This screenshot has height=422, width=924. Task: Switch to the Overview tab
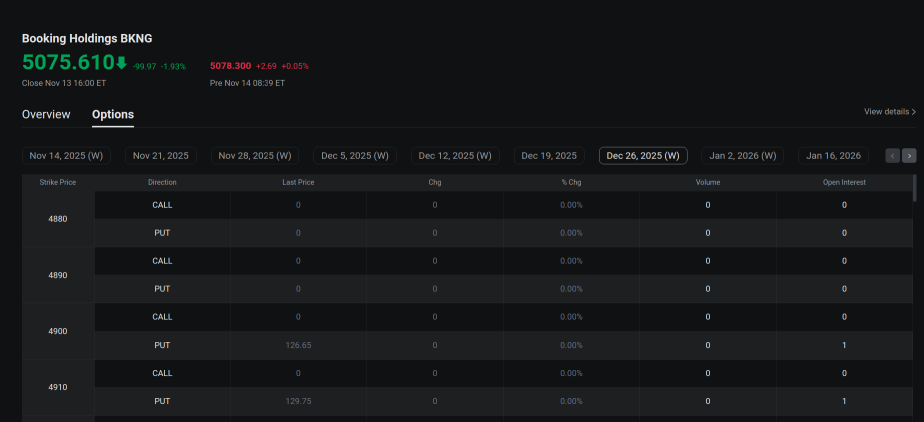coord(46,114)
